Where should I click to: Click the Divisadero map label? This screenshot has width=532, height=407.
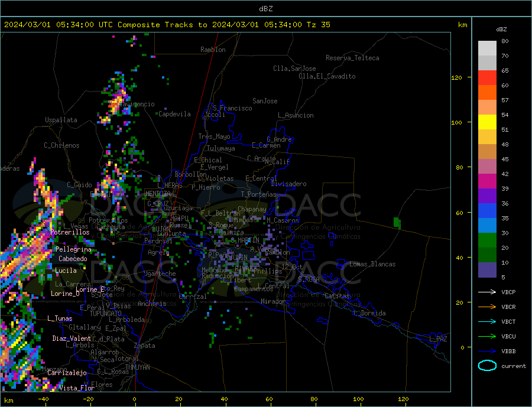(288, 184)
